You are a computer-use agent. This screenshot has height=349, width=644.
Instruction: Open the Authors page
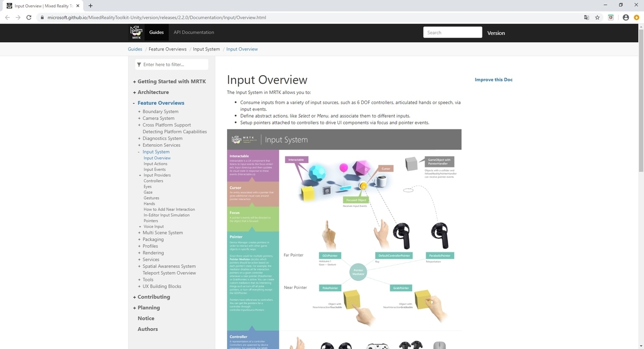(x=148, y=329)
